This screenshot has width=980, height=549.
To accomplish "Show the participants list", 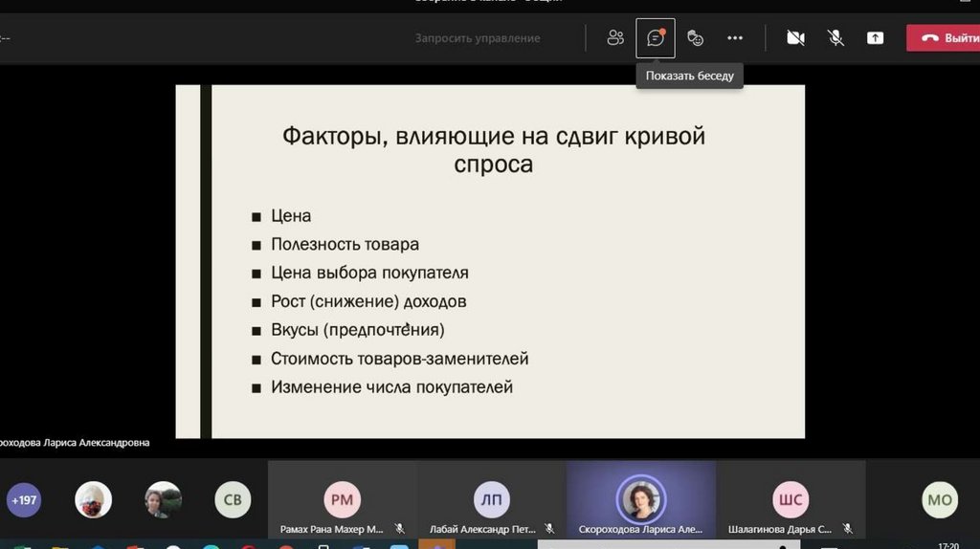I will 615,38.
